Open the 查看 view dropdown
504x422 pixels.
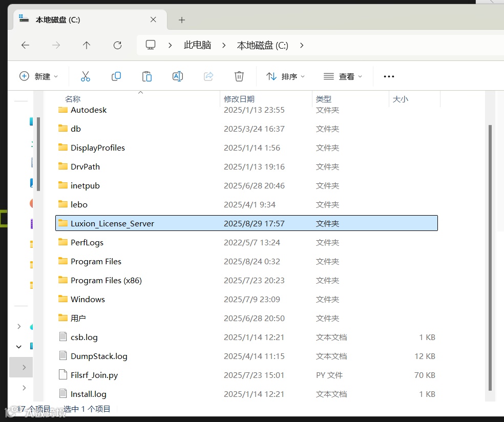click(343, 76)
